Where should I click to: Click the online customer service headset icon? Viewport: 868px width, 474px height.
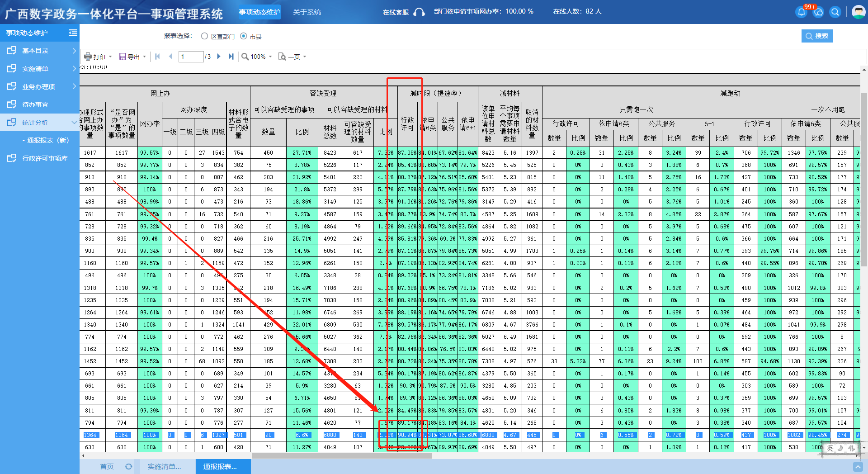419,12
